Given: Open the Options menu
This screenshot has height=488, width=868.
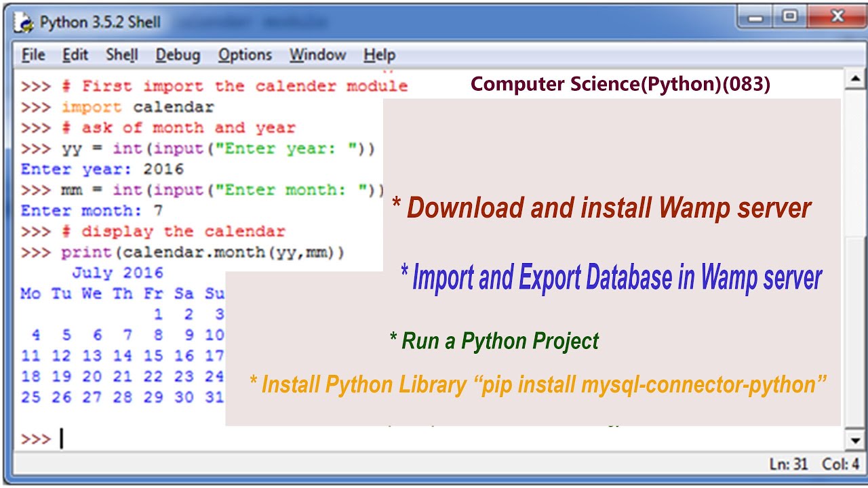Looking at the screenshot, I should click(245, 55).
